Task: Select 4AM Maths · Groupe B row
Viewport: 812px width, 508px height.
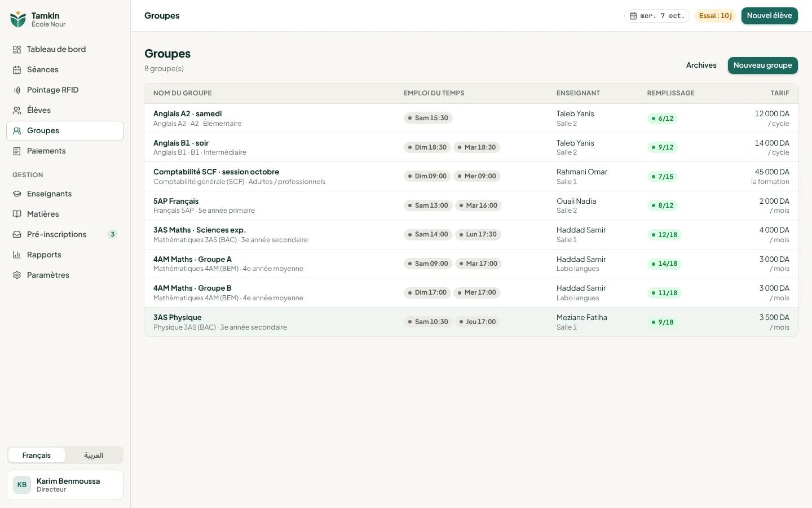Action: coord(471,293)
